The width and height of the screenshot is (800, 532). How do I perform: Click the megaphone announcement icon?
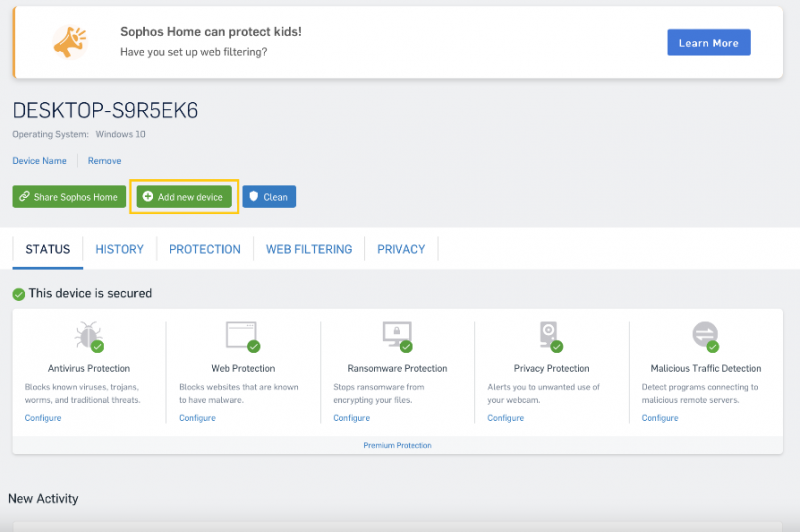tap(70, 42)
